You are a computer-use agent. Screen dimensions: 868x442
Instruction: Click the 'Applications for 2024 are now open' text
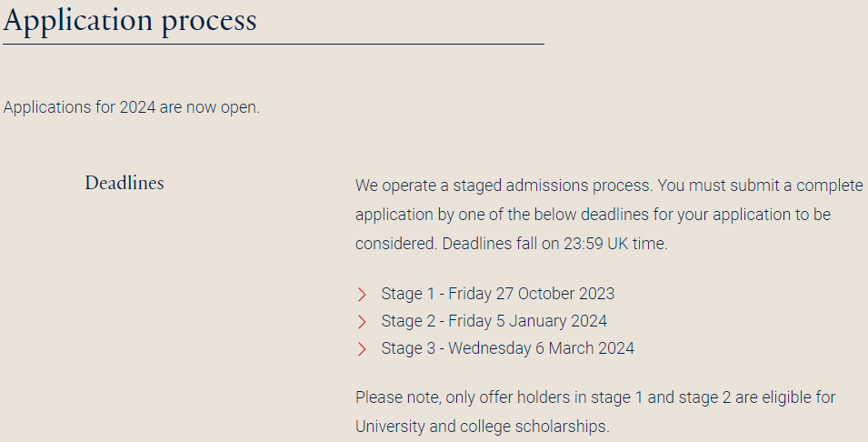coord(131,107)
